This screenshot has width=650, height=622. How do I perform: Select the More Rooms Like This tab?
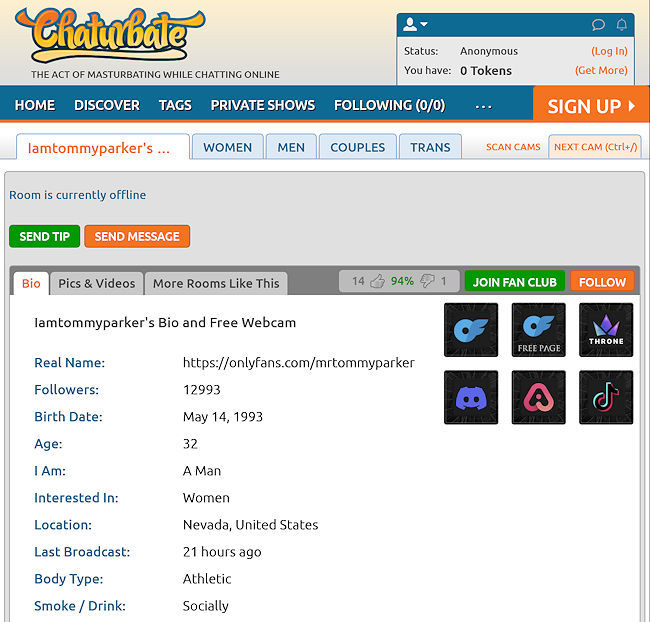coord(216,283)
